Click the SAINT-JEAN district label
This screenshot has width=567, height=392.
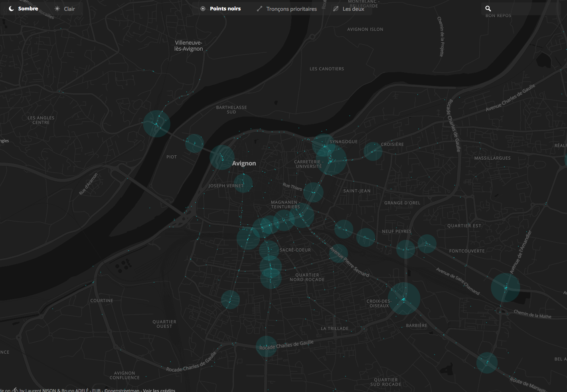coord(357,191)
